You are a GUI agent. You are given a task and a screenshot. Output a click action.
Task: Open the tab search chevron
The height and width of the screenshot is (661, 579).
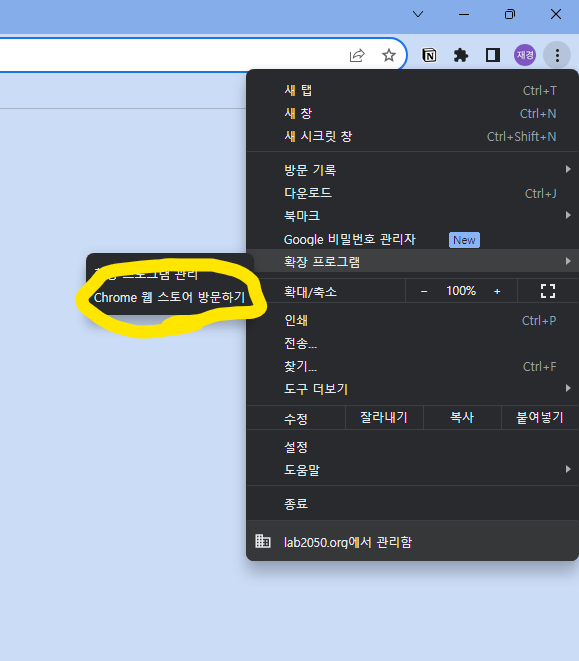(x=418, y=14)
